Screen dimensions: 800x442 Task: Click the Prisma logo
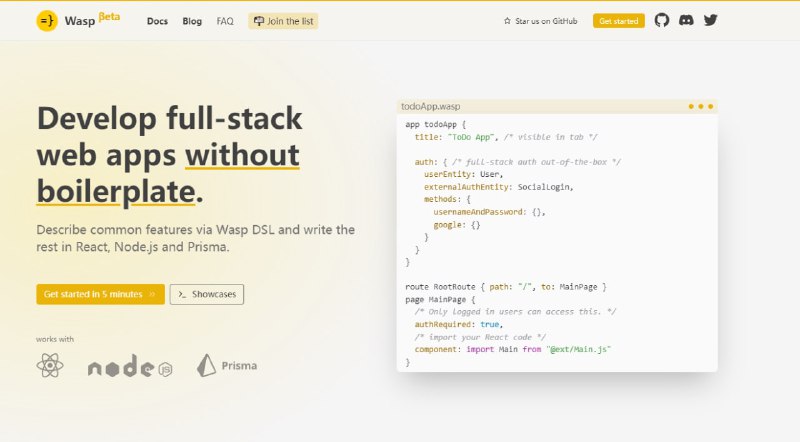pyautogui.click(x=227, y=366)
